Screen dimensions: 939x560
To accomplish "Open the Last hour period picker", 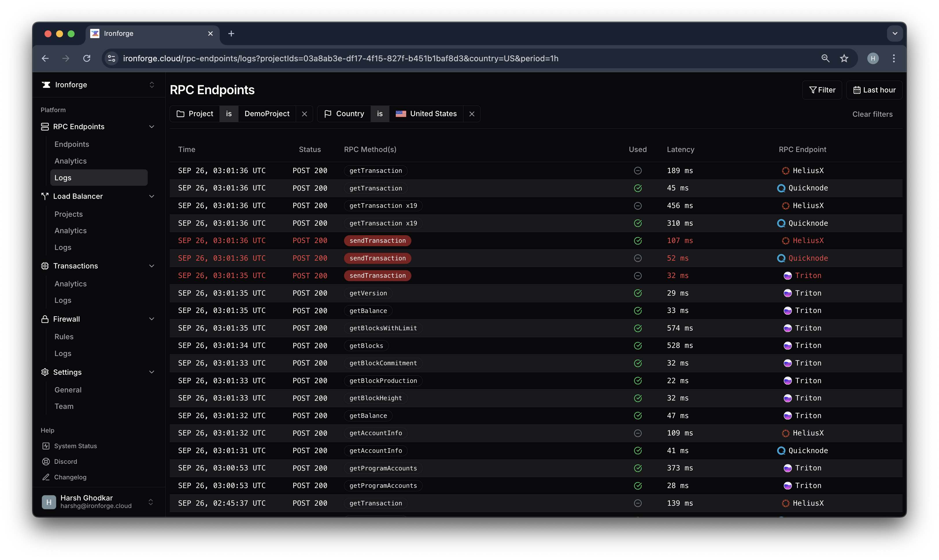I will (874, 90).
